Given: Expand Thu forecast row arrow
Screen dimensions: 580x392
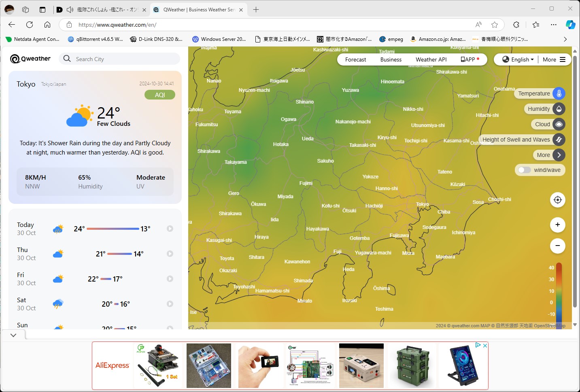Looking at the screenshot, I should [170, 254].
